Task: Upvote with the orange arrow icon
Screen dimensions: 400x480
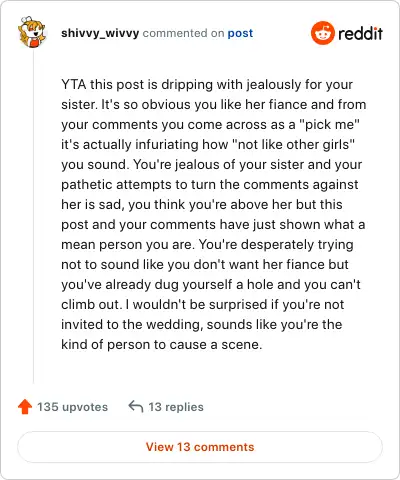Action: point(25,407)
